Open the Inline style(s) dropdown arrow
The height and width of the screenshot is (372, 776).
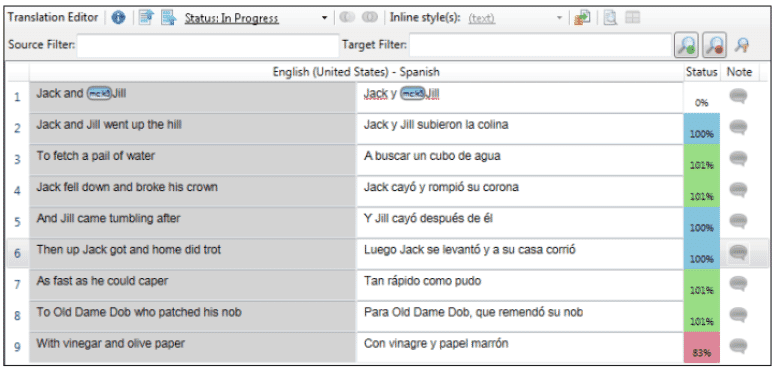[x=560, y=19]
